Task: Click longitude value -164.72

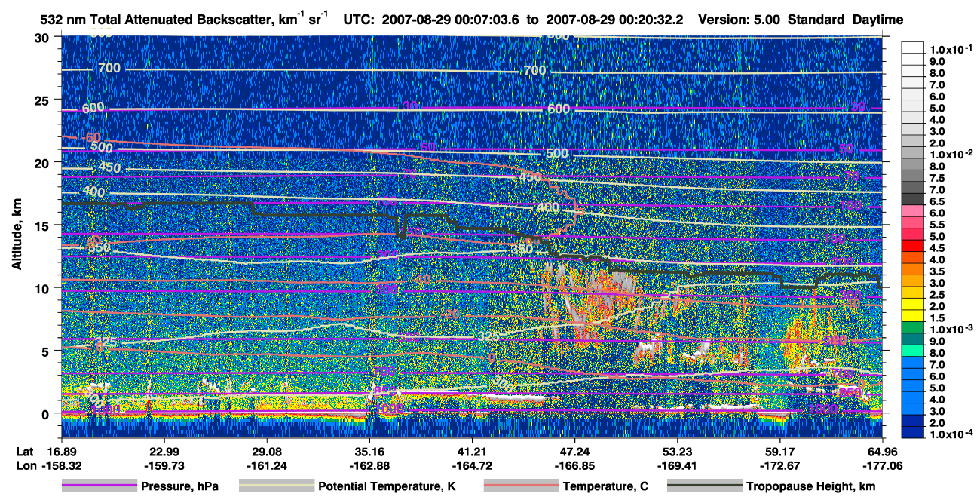Action: pos(471,465)
